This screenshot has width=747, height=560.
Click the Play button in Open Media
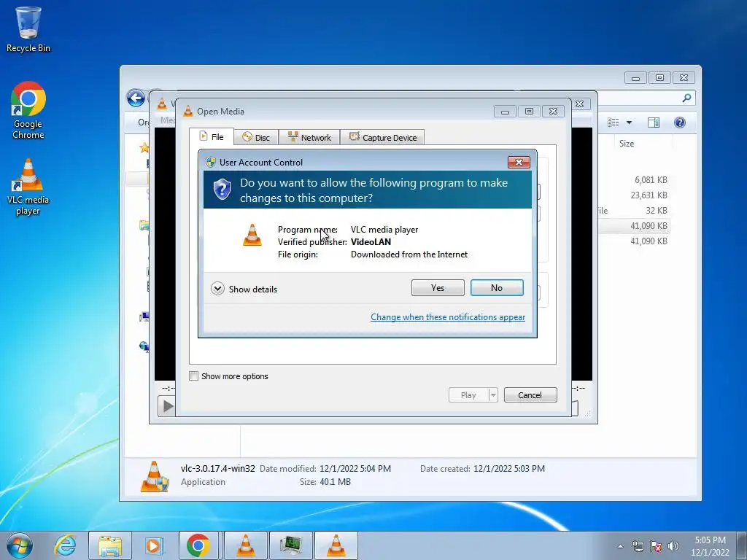click(x=468, y=394)
